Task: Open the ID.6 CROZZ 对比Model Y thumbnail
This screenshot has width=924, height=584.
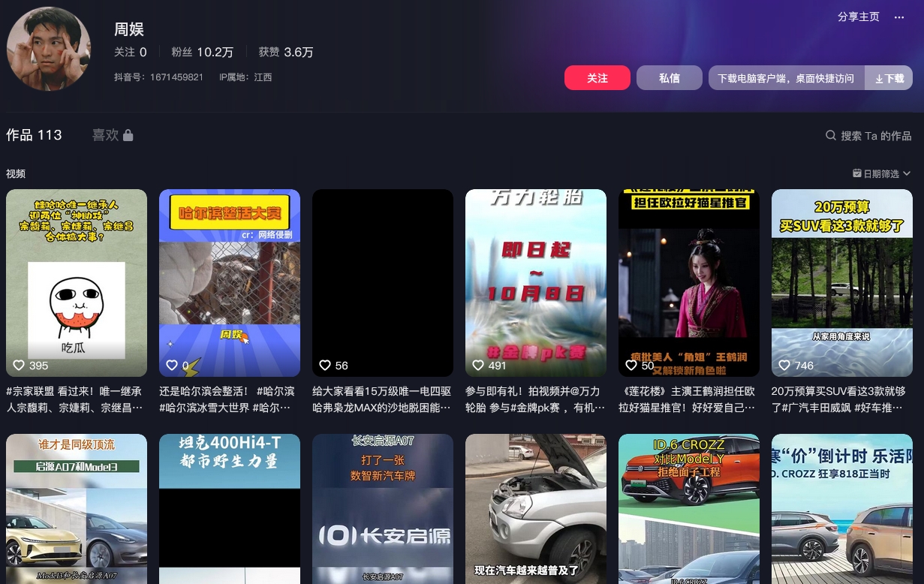Action: point(689,509)
